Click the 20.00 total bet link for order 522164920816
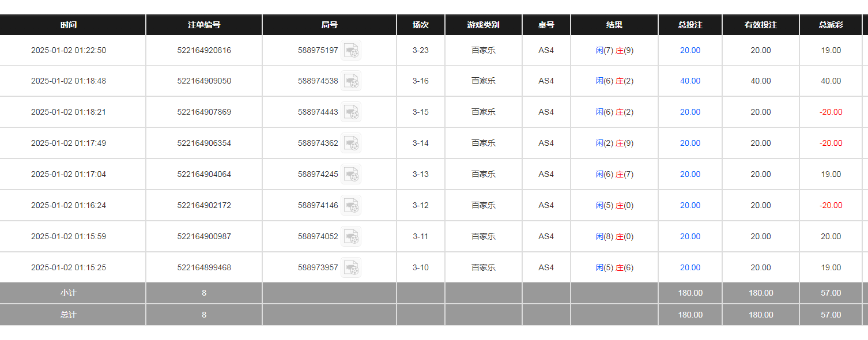Image resolution: width=868 pixels, height=340 pixels. (690, 51)
